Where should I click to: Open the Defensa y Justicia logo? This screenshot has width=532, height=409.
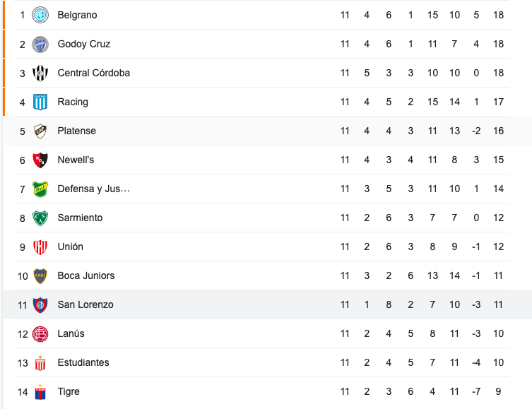point(40,189)
